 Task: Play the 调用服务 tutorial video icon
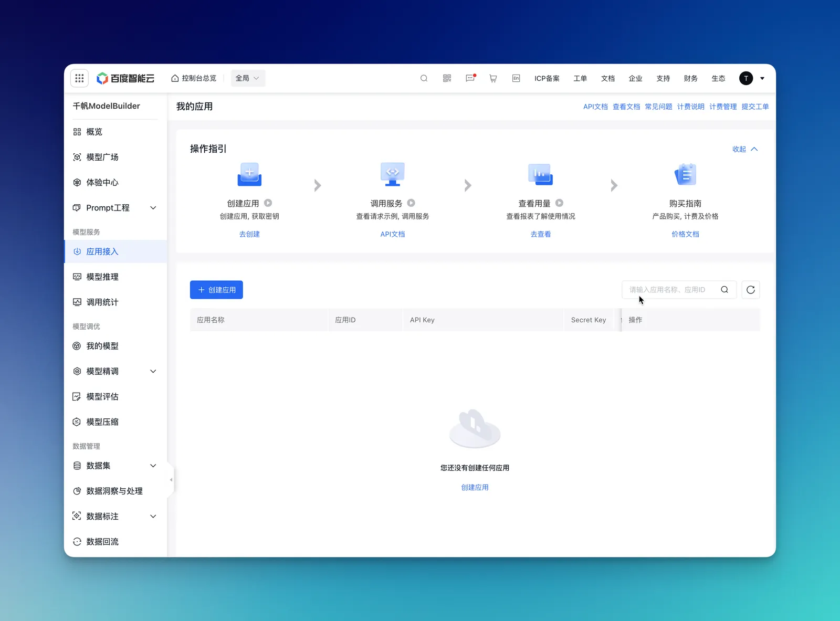pyautogui.click(x=411, y=203)
